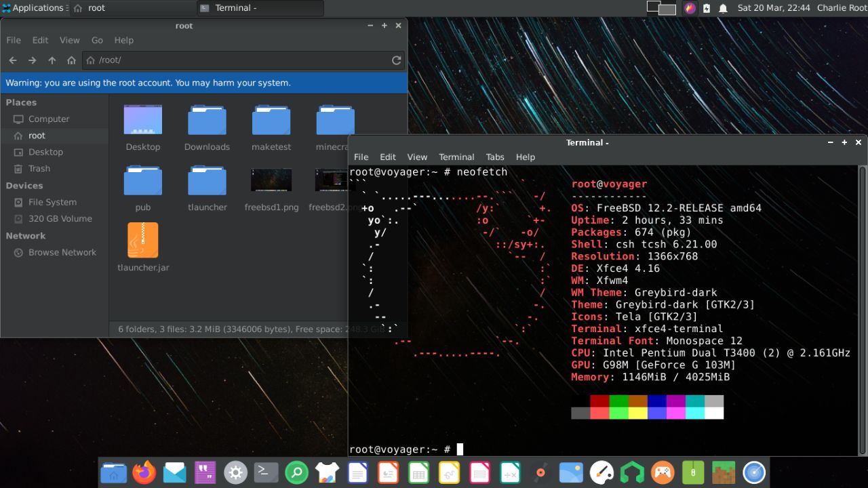This screenshot has width=868, height=488.
Task: Open the file manager from the dock
Action: click(x=113, y=472)
